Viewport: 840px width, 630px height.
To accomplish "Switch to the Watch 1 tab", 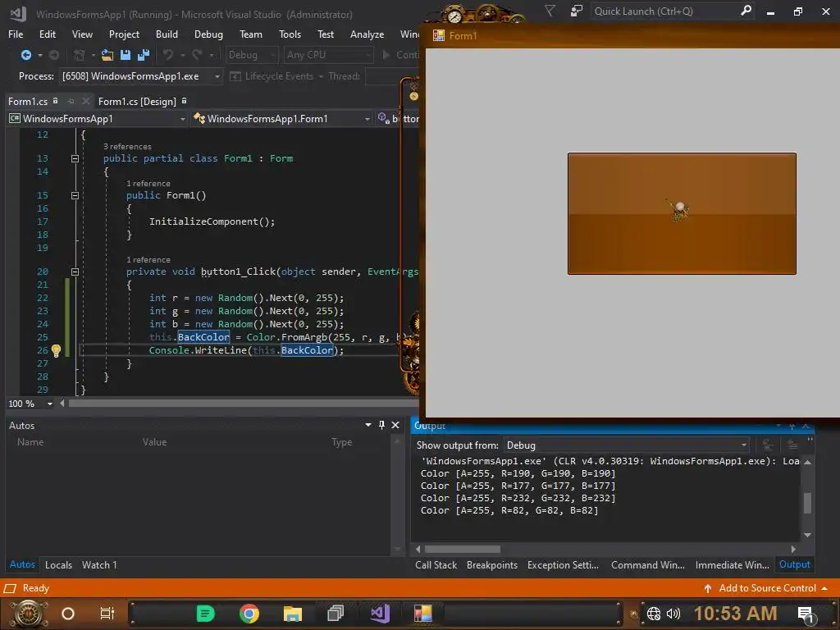I will 99,564.
